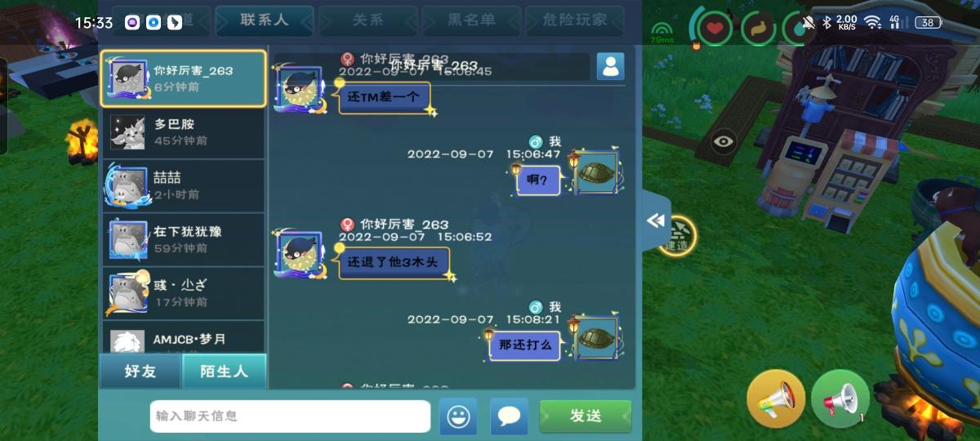Tap the heart health status icon
The width and height of the screenshot is (980, 441).
(715, 29)
